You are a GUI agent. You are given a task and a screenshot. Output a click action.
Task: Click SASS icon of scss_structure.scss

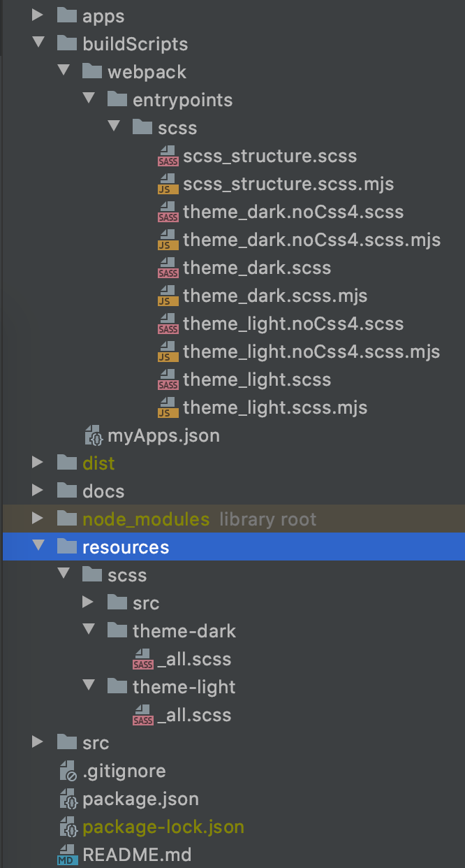[x=168, y=156]
